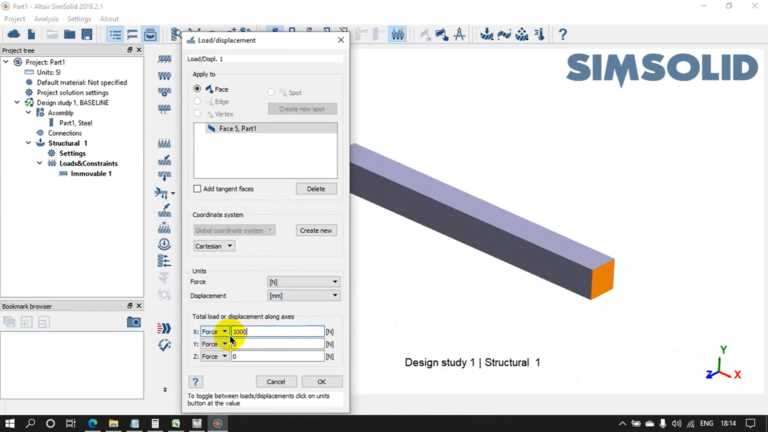Click the Load/Displ. 1 name field

pyautogui.click(x=265, y=59)
